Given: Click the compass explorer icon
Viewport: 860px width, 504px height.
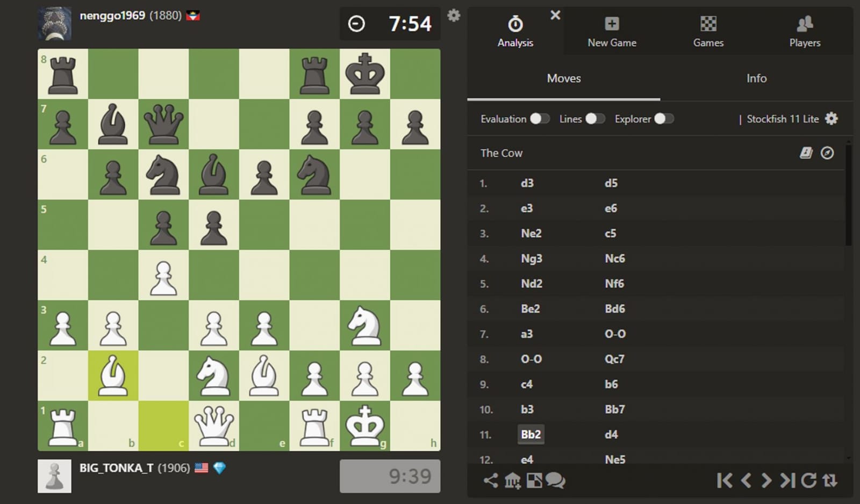Looking at the screenshot, I should 828,153.
